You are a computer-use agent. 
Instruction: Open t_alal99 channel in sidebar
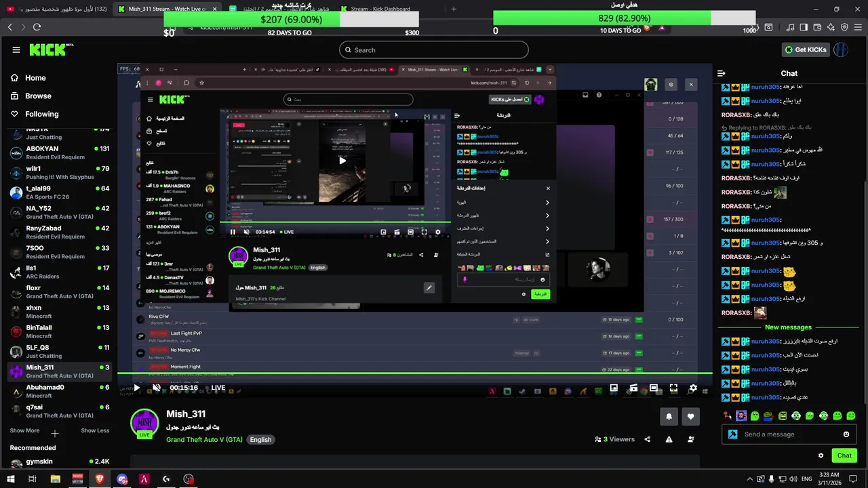(x=59, y=192)
